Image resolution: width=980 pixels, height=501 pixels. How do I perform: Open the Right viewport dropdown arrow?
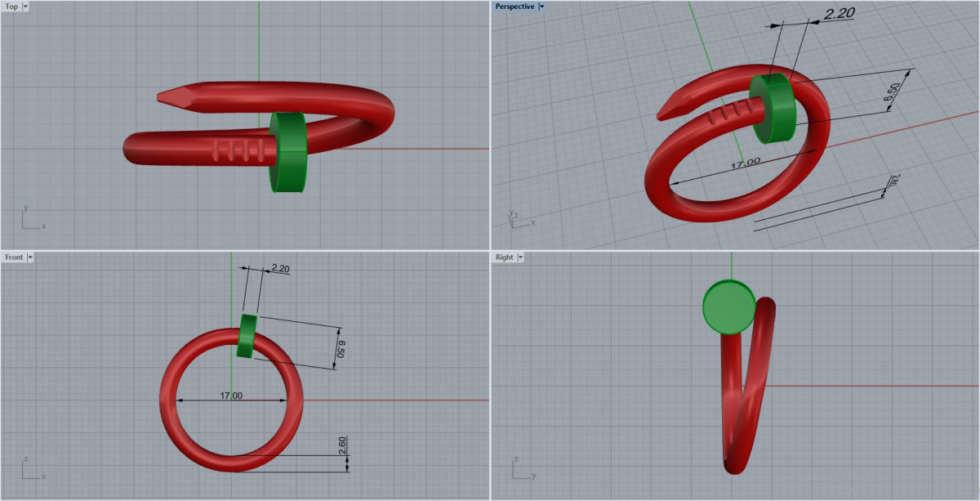point(520,257)
